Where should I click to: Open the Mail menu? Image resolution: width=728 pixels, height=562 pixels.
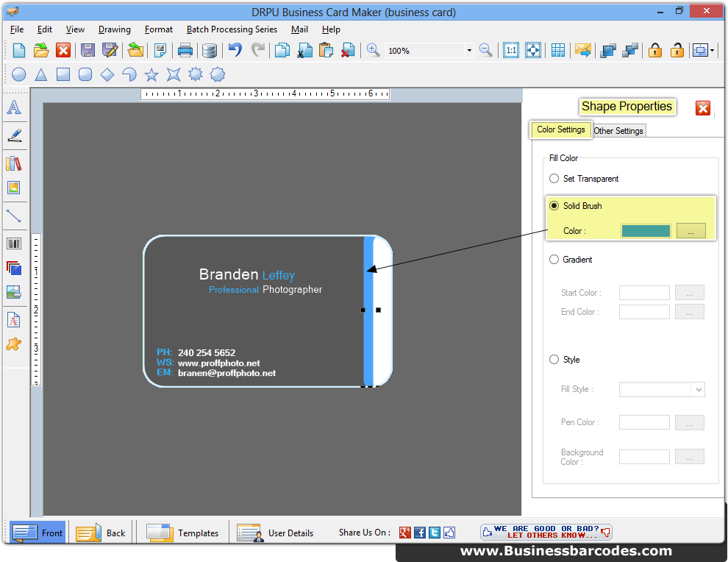tap(299, 29)
